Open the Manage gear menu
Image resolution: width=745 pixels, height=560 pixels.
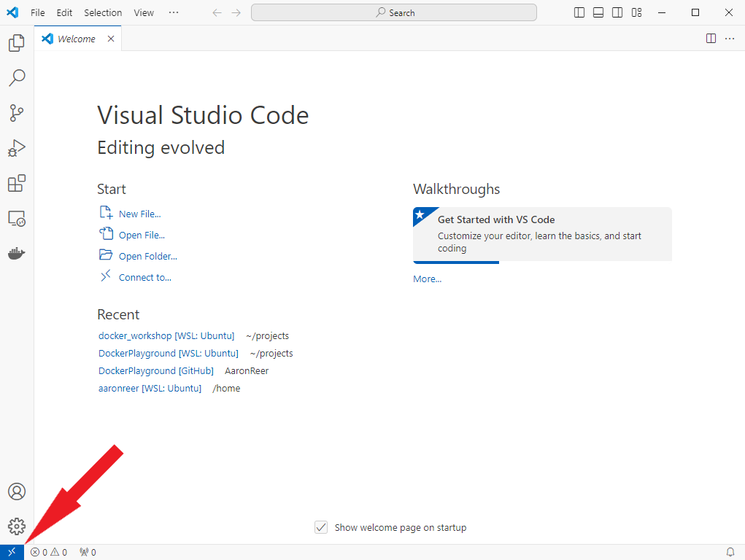pos(16,526)
